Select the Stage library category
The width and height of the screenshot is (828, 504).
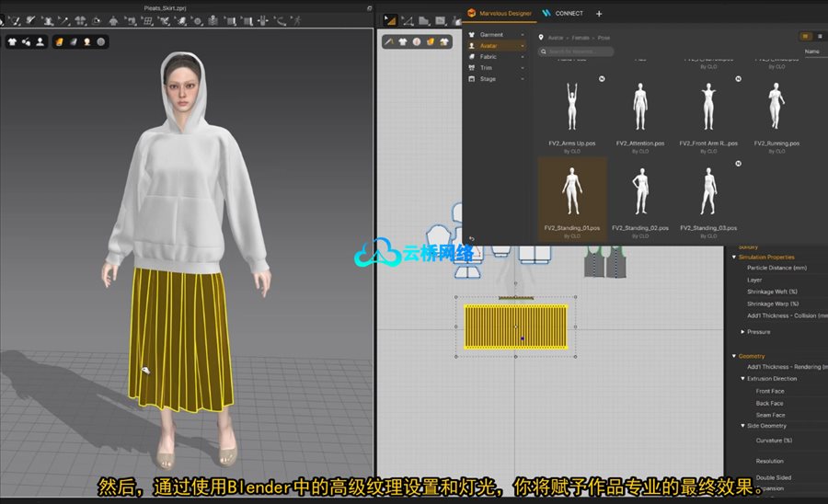point(488,78)
